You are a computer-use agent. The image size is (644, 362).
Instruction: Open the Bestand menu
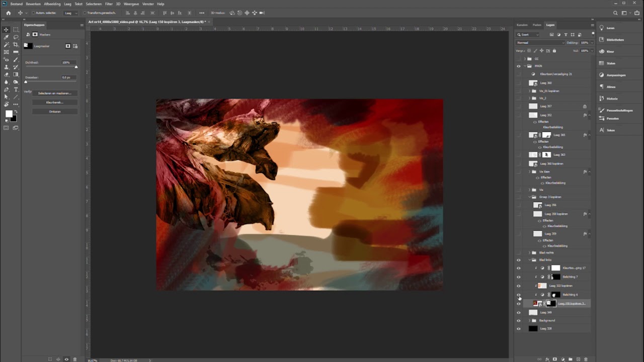pos(17,4)
